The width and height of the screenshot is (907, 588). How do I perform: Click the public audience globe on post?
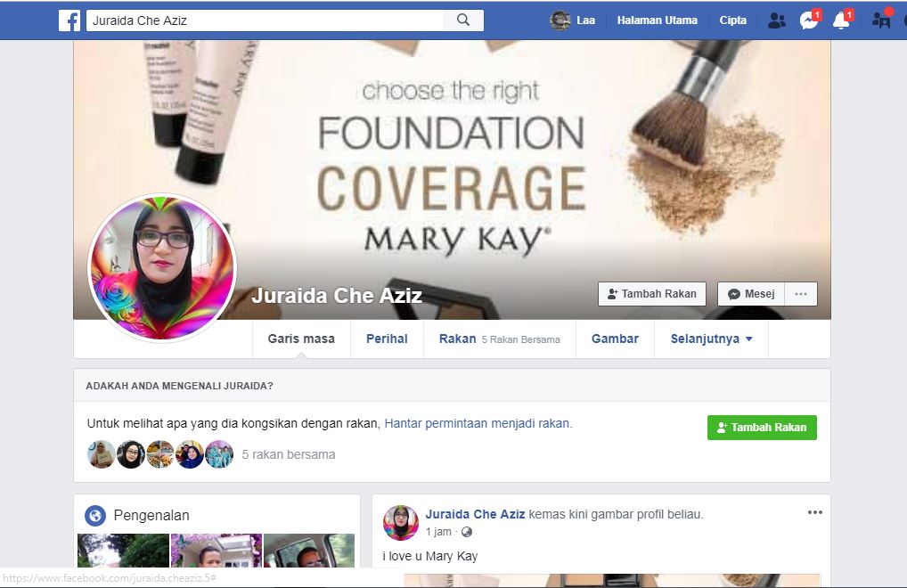466,532
